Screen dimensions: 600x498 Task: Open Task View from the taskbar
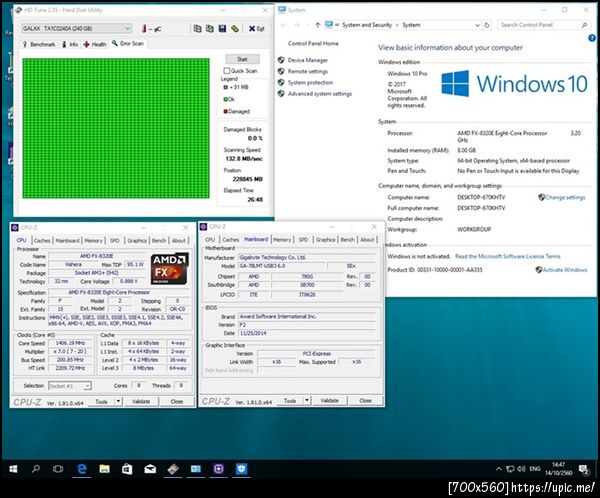click(x=58, y=469)
